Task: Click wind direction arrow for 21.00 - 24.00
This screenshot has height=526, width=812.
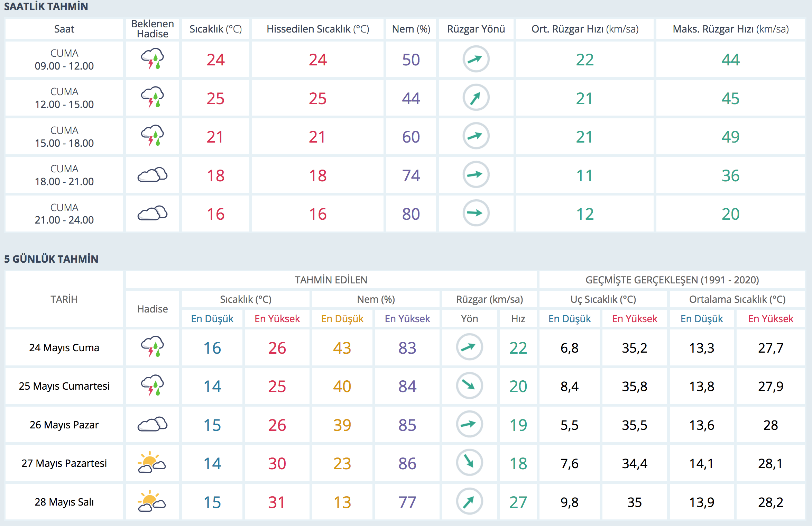Action: click(x=476, y=213)
